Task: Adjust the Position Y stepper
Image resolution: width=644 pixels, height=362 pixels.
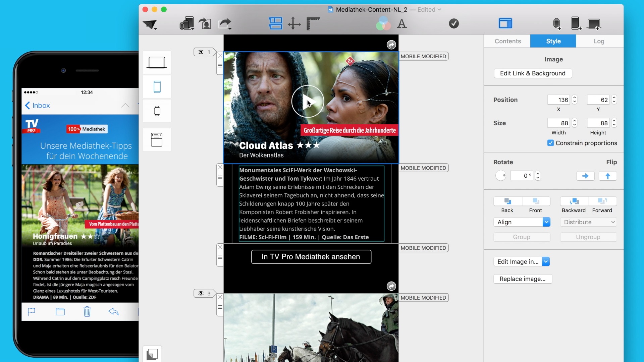Action: tap(614, 100)
